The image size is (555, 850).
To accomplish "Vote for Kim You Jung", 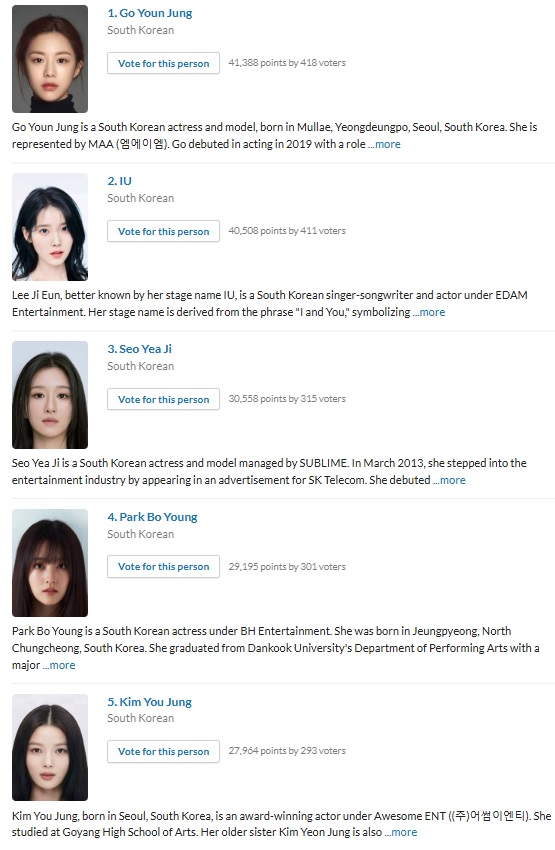I will tap(163, 751).
